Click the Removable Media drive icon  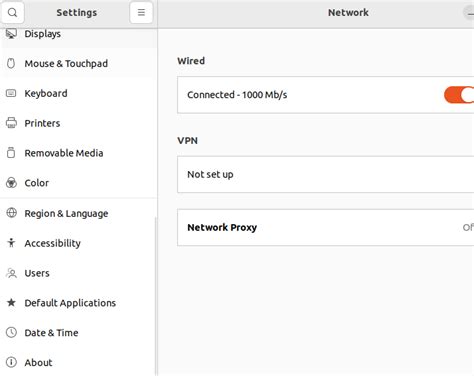click(11, 153)
